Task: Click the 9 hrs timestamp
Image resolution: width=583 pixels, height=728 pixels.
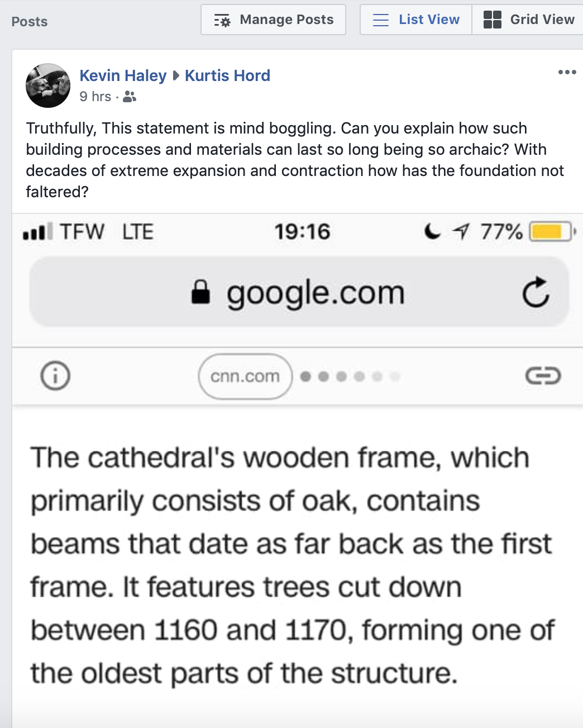Action: [95, 97]
